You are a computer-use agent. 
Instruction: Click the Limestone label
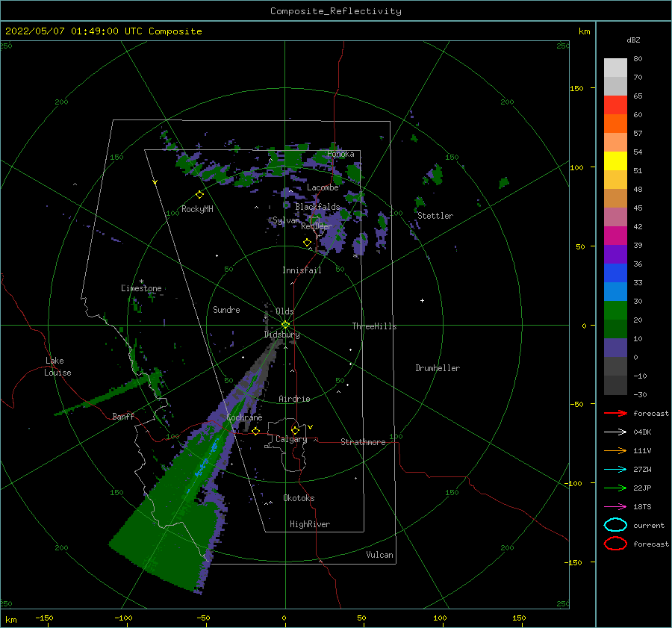point(141,288)
